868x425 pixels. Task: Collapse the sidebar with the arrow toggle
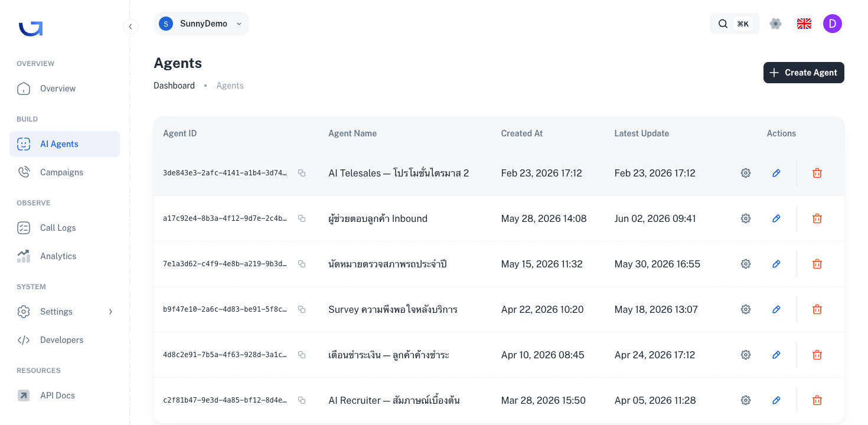click(130, 27)
